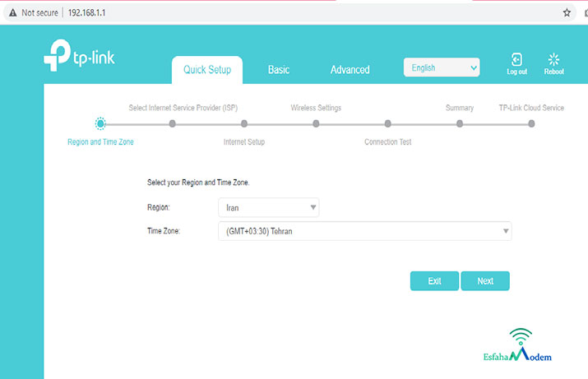Open the English language dropdown

point(441,68)
